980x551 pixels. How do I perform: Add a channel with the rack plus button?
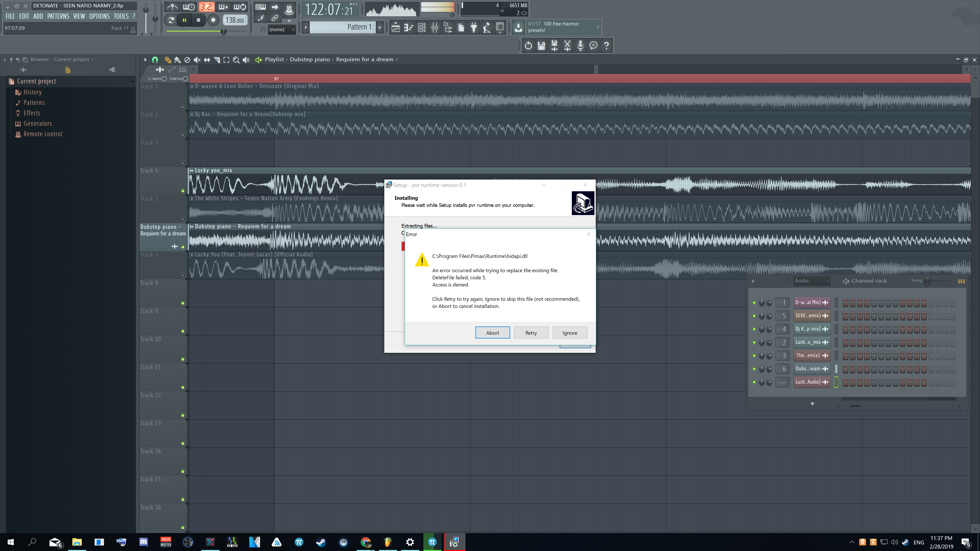pos(812,404)
